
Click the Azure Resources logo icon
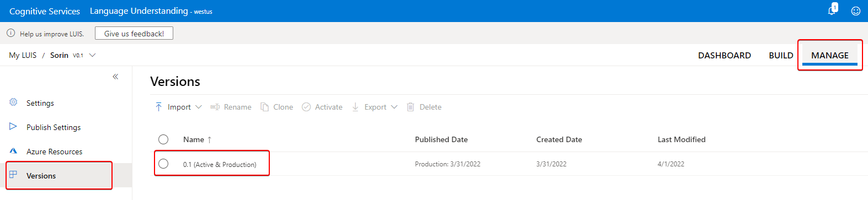click(13, 151)
